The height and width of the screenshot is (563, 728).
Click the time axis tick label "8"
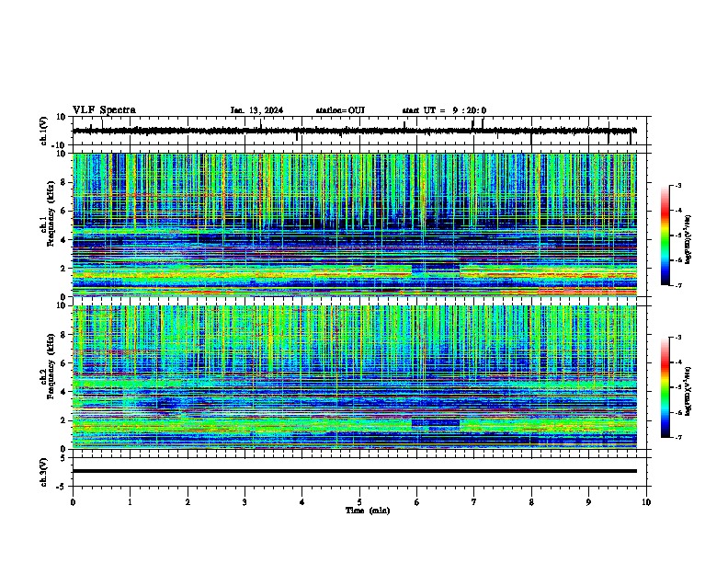click(531, 502)
